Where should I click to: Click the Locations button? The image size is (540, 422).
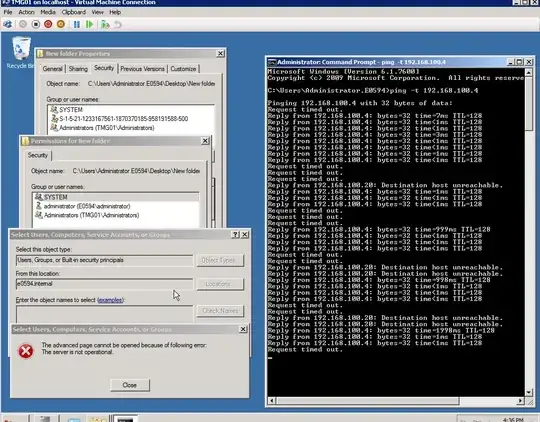[220, 284]
